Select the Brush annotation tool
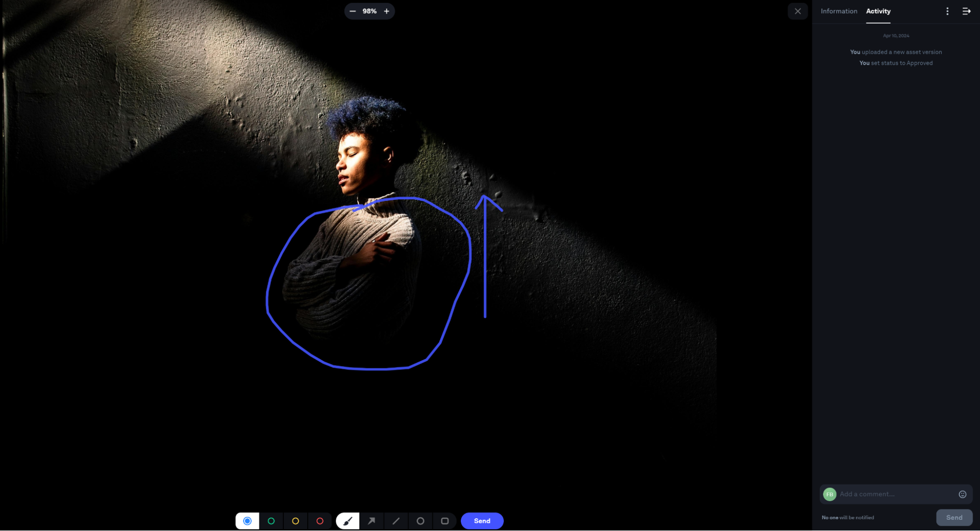The image size is (980, 531). (347, 521)
